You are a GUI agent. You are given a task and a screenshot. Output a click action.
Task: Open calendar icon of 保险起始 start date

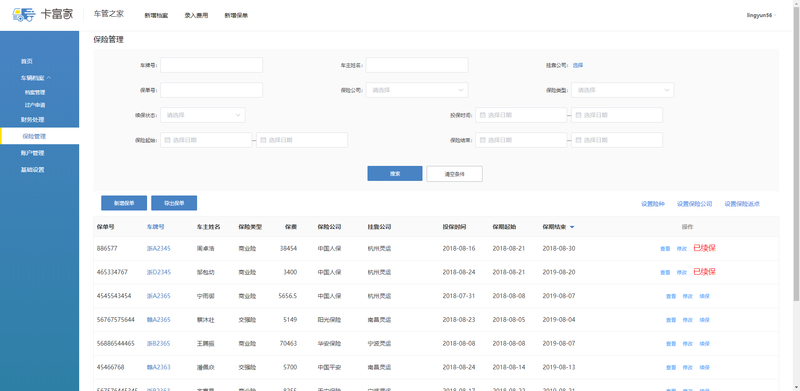(167, 140)
